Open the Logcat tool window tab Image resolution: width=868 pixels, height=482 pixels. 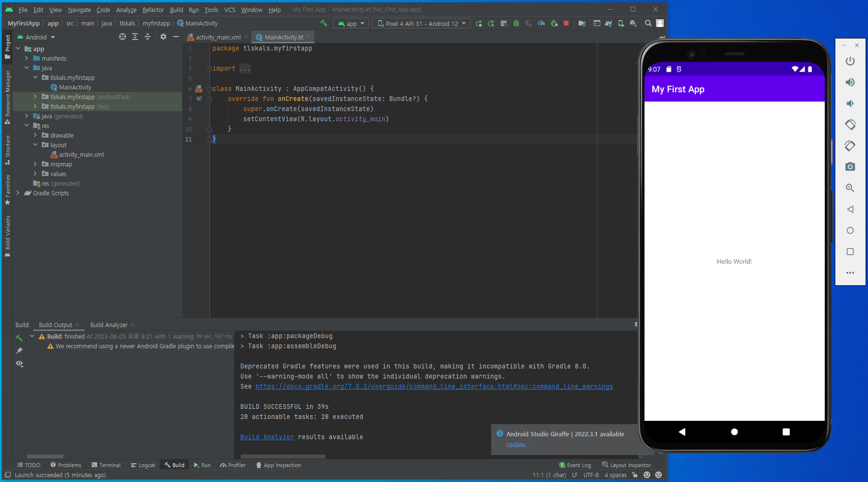tap(143, 465)
